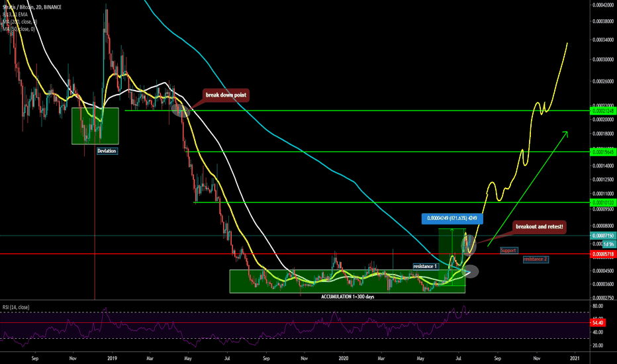Click the red RSI value tag 54.40
The image size is (617, 364).
point(597,323)
